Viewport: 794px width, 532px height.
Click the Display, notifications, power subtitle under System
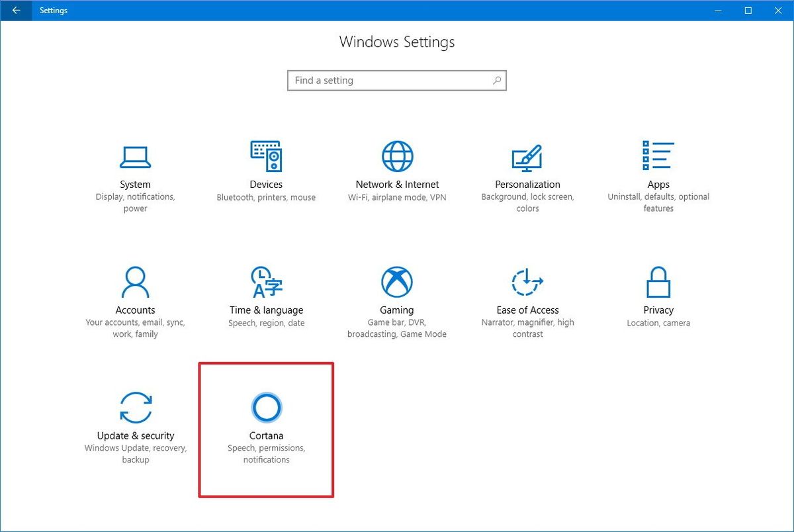(135, 202)
